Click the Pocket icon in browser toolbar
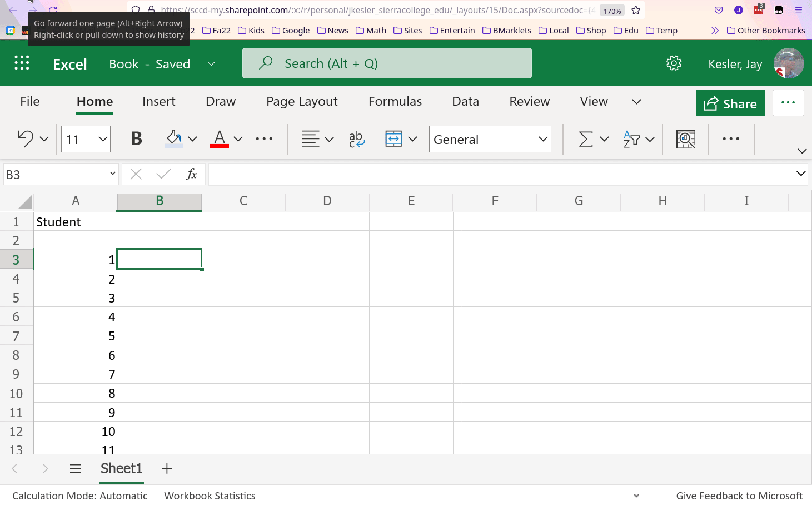The image size is (812, 505). pyautogui.click(x=719, y=10)
